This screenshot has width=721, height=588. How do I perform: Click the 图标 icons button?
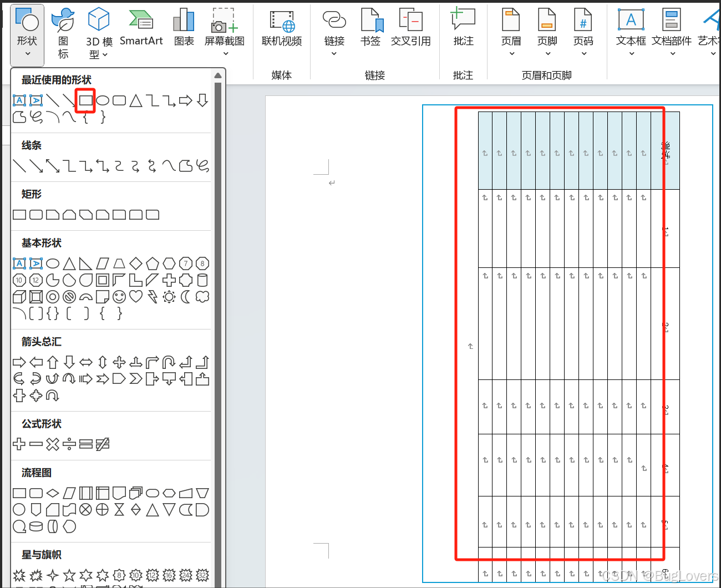tap(63, 33)
